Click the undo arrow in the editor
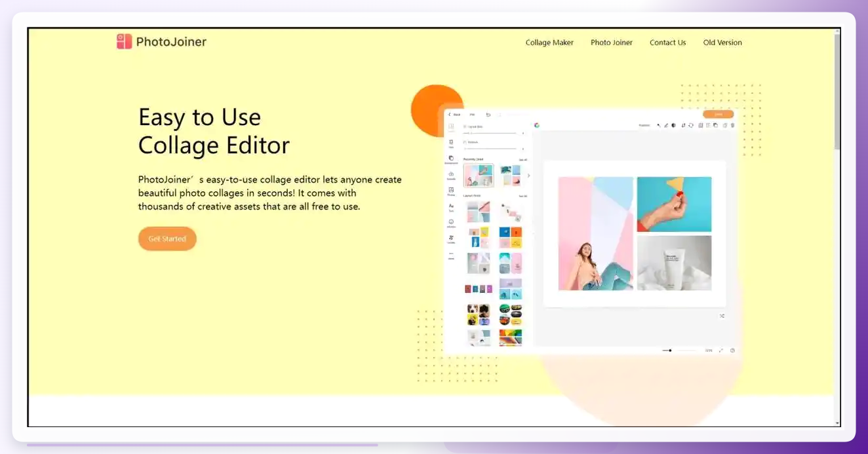 488,115
